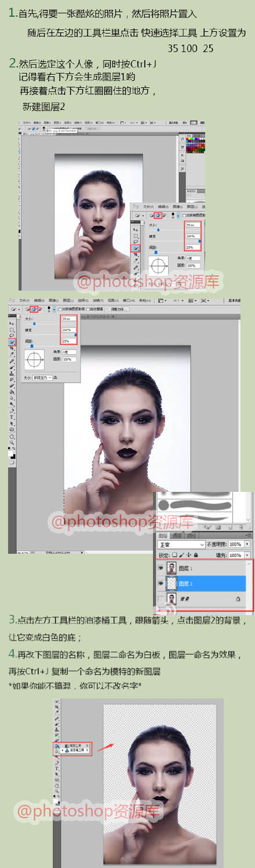Click 间距 25% field, second screenshot
Screen dimensions: 255x868
[x=69, y=341]
